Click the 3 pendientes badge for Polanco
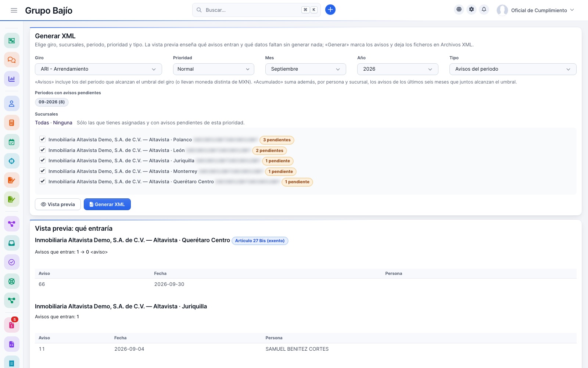Viewport: 588px width, 368px height. pos(277,140)
